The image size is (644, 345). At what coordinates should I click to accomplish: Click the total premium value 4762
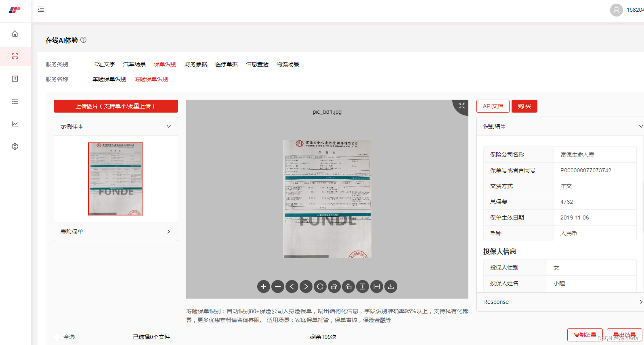(566, 202)
